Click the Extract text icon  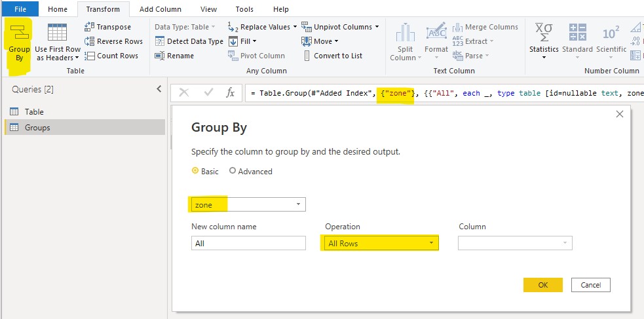point(457,41)
